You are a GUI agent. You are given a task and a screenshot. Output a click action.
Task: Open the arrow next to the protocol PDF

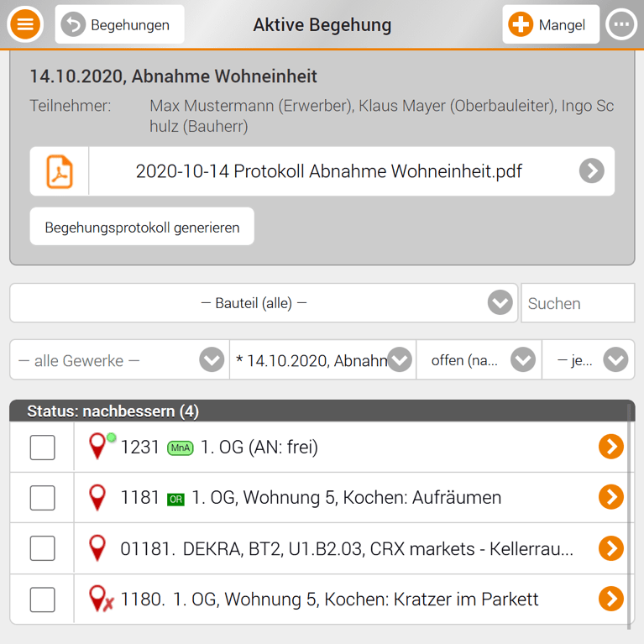[x=591, y=171]
